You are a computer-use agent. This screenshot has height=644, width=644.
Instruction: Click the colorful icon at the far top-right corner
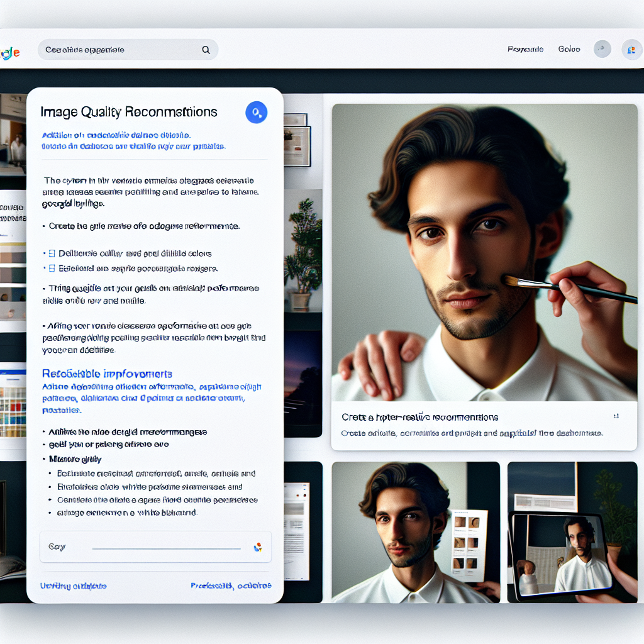pyautogui.click(x=633, y=49)
